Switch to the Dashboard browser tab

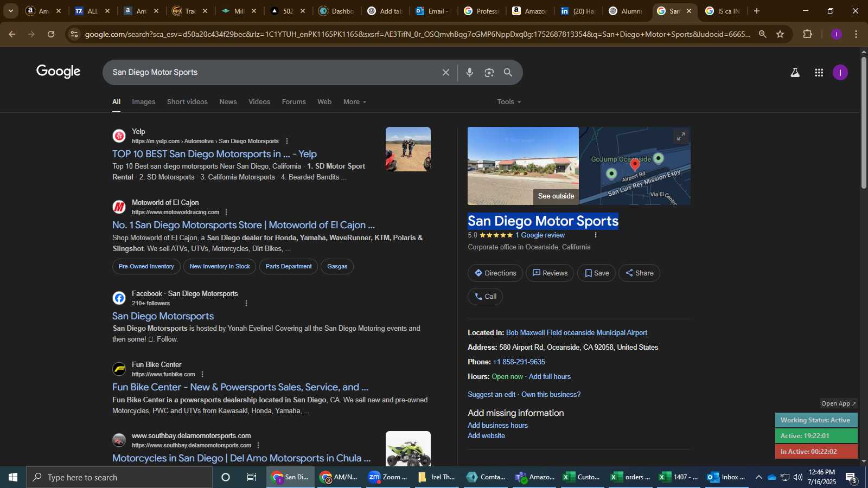click(337, 11)
